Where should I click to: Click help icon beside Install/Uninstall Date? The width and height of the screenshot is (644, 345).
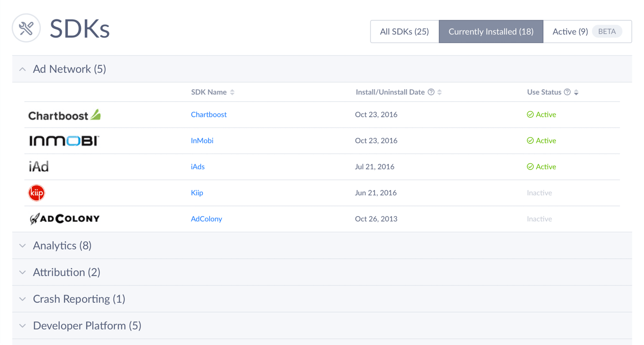coord(431,92)
